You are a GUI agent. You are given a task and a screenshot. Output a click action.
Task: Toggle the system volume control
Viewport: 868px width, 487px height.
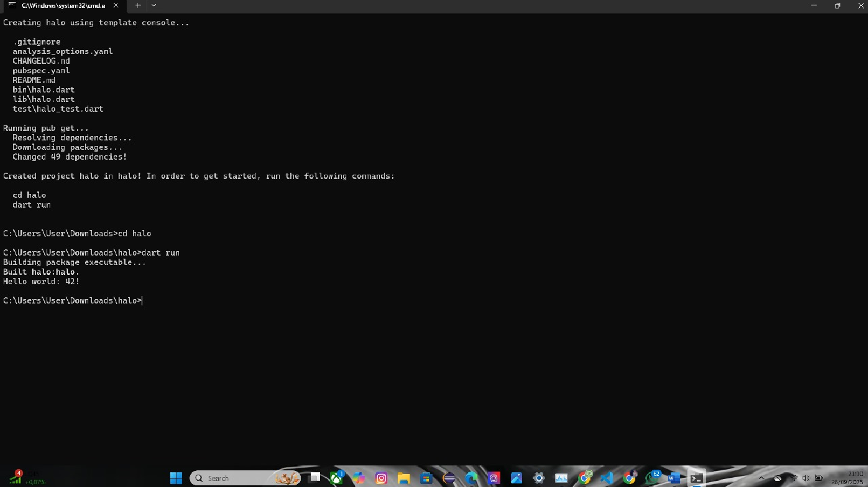pyautogui.click(x=806, y=478)
